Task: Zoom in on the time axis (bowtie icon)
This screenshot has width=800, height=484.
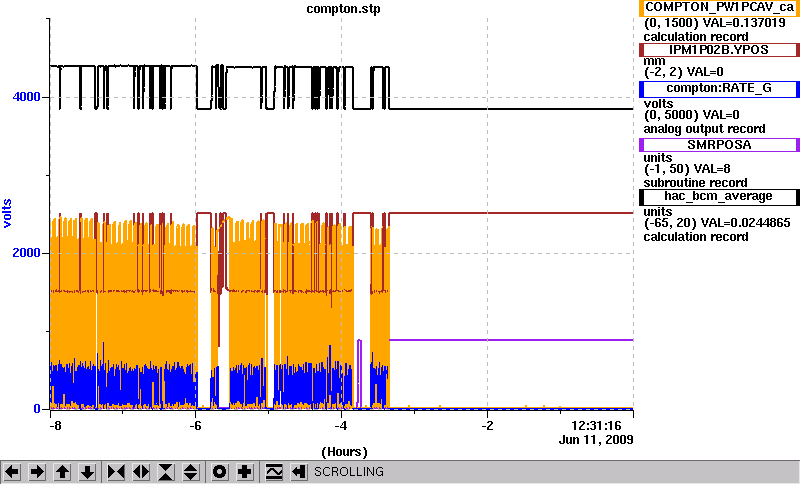Action: (116, 472)
